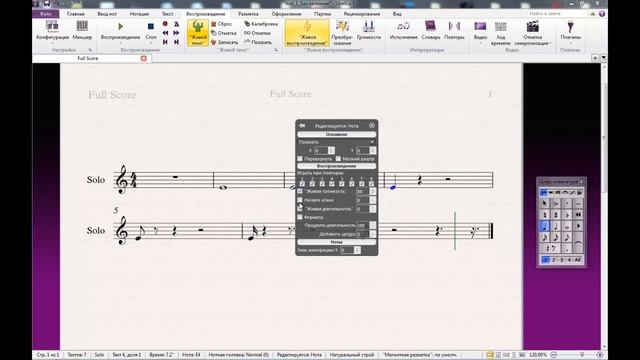Switch to the Рецензирование ribbon tab

[362, 13]
